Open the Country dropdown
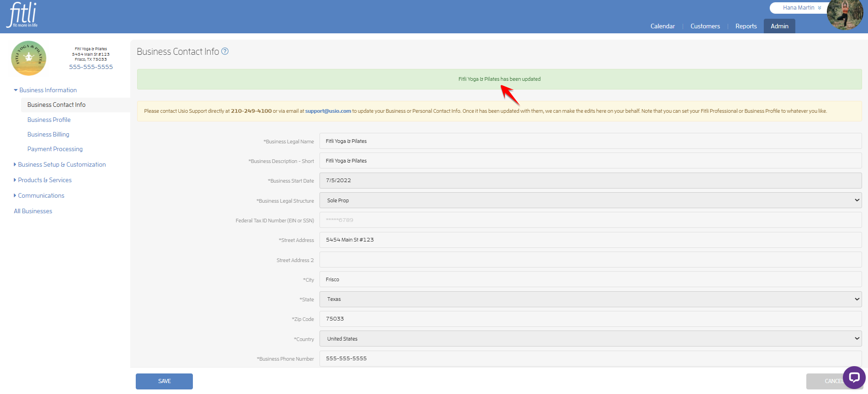 [x=591, y=339]
